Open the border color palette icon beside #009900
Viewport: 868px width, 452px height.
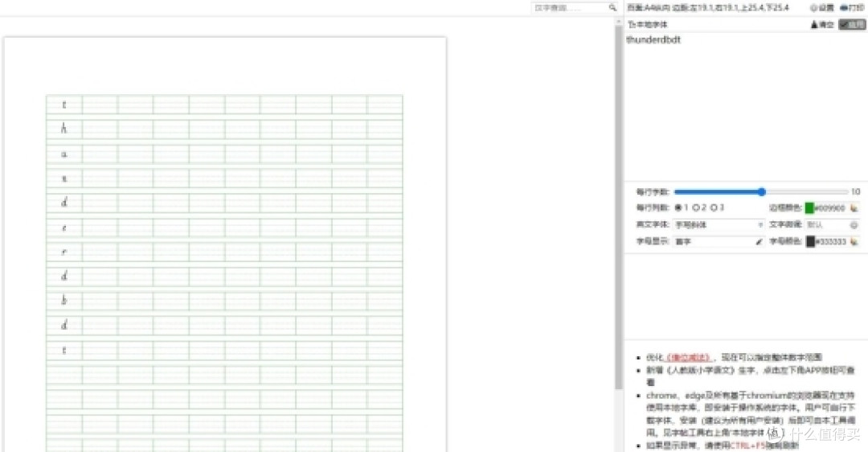click(854, 208)
